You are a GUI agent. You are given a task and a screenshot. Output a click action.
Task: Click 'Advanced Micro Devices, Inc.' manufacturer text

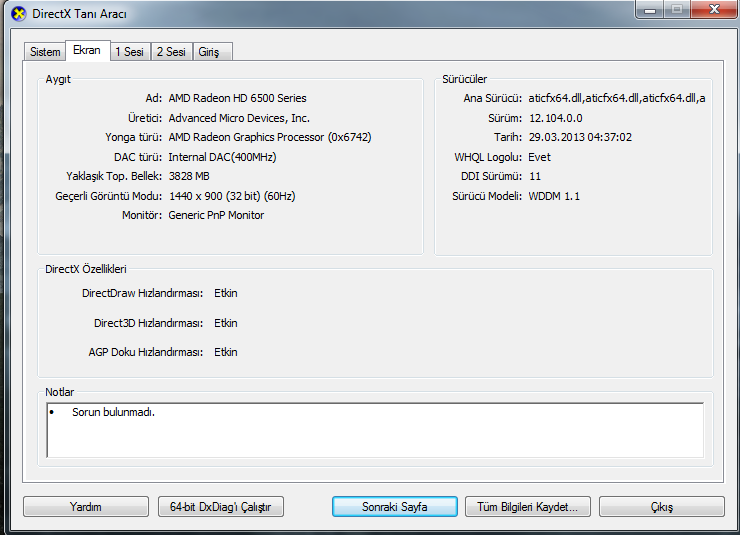click(239, 118)
